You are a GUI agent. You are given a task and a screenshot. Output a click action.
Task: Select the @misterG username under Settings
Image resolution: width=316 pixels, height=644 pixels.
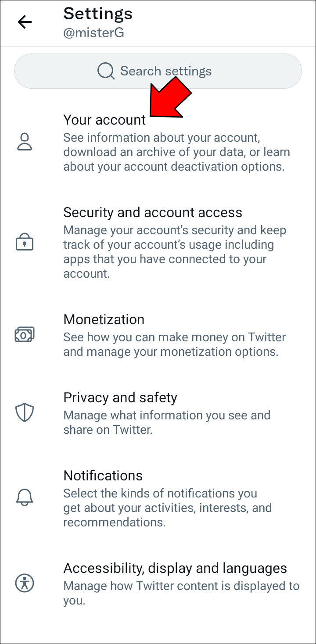click(x=93, y=32)
